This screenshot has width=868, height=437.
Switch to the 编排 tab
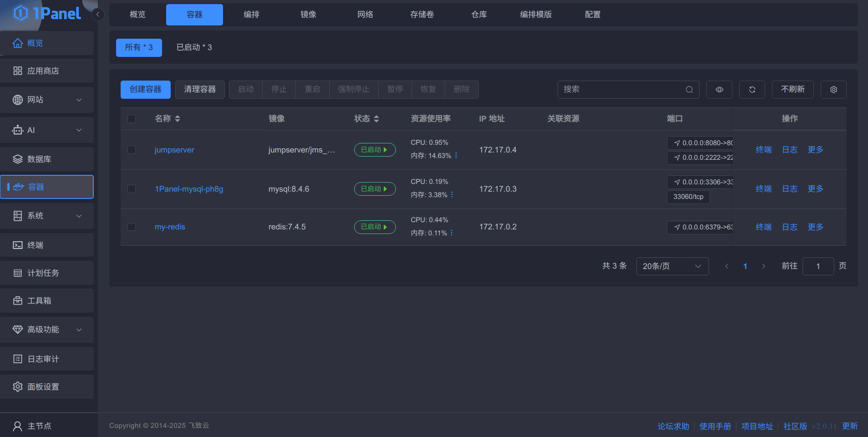tap(251, 15)
